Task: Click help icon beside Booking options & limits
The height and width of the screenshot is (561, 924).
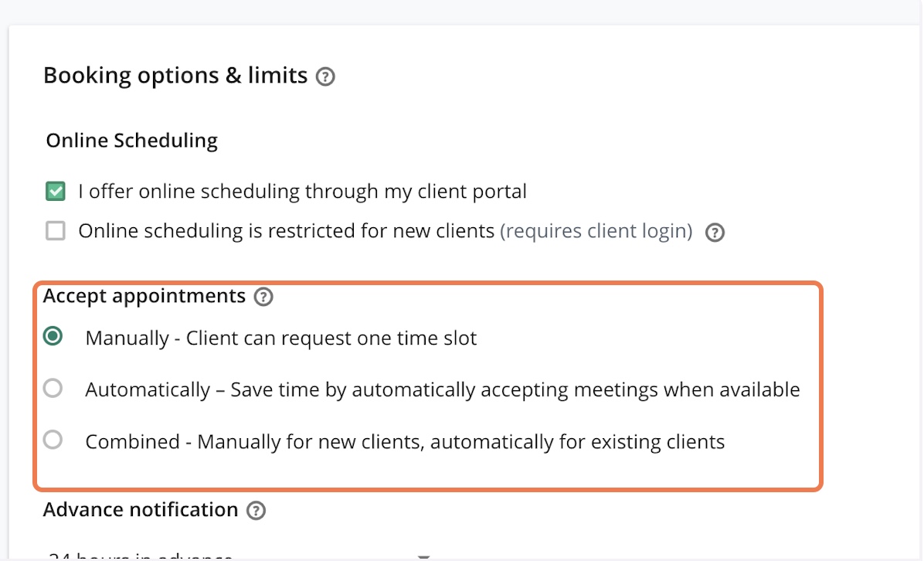Action: click(x=326, y=76)
